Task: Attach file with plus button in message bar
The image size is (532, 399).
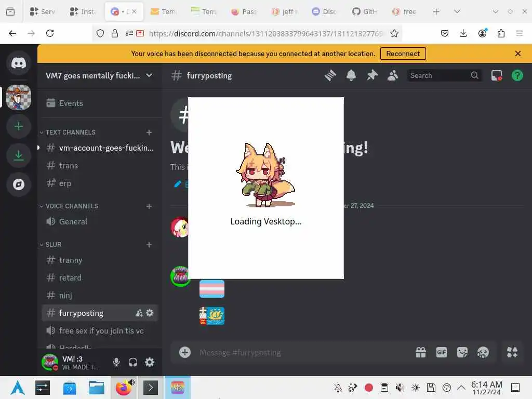Action: [185, 352]
